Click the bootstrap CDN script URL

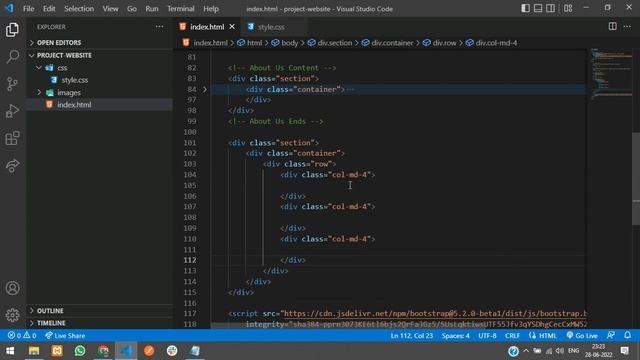(435, 313)
